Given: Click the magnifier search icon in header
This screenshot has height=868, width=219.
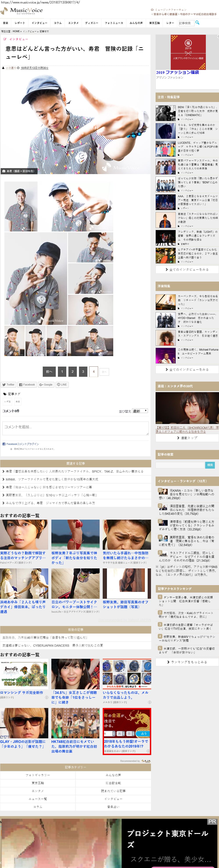Looking at the screenshot, I should [x=197, y=23].
